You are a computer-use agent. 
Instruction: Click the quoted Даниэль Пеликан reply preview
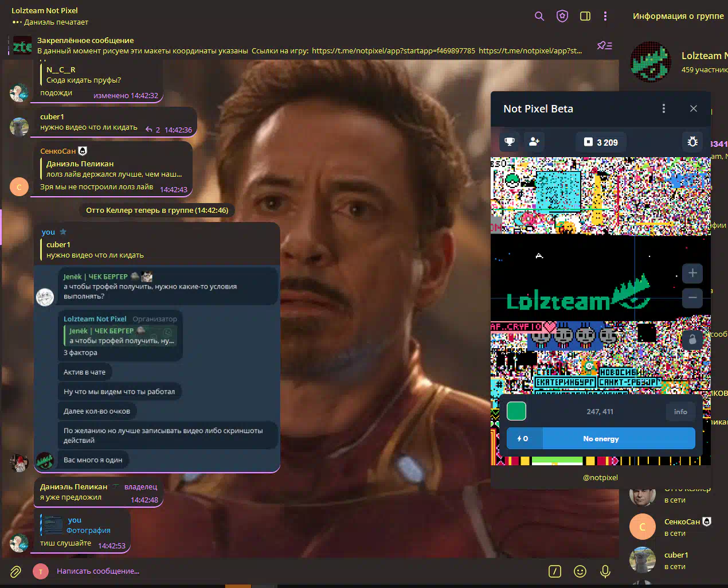[x=113, y=169]
